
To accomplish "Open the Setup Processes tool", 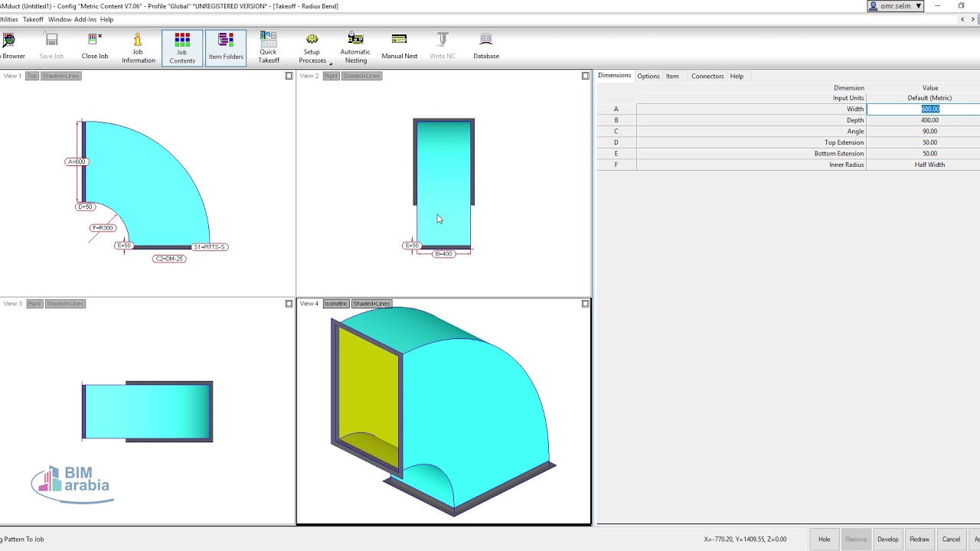I will (312, 47).
